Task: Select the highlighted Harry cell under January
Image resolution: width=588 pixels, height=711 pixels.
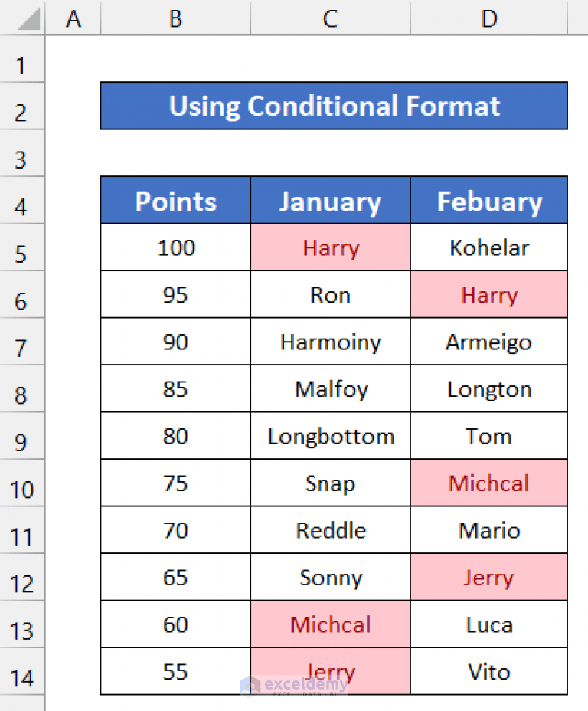Action: click(330, 247)
